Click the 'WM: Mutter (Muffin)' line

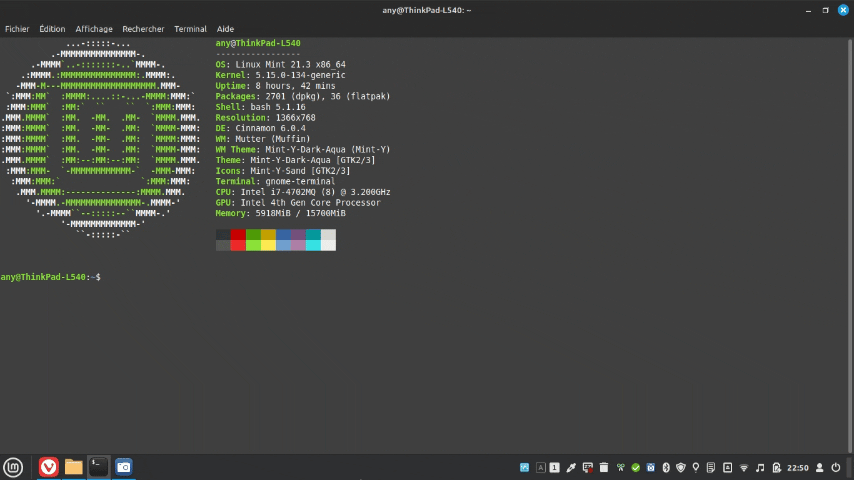[x=263, y=139]
